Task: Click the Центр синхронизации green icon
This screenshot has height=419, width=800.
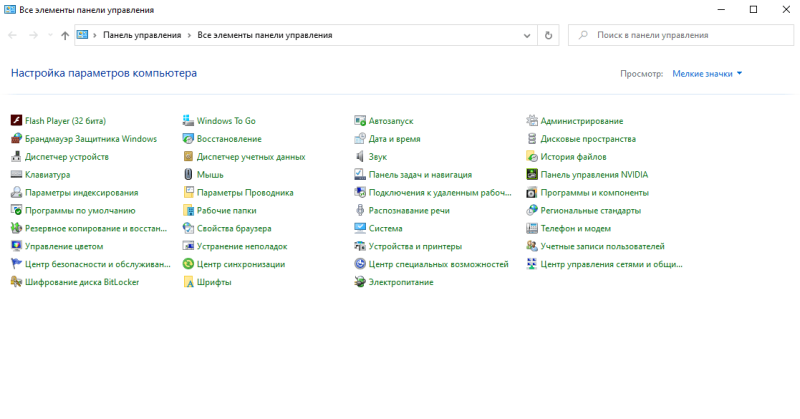Action: pyautogui.click(x=188, y=264)
